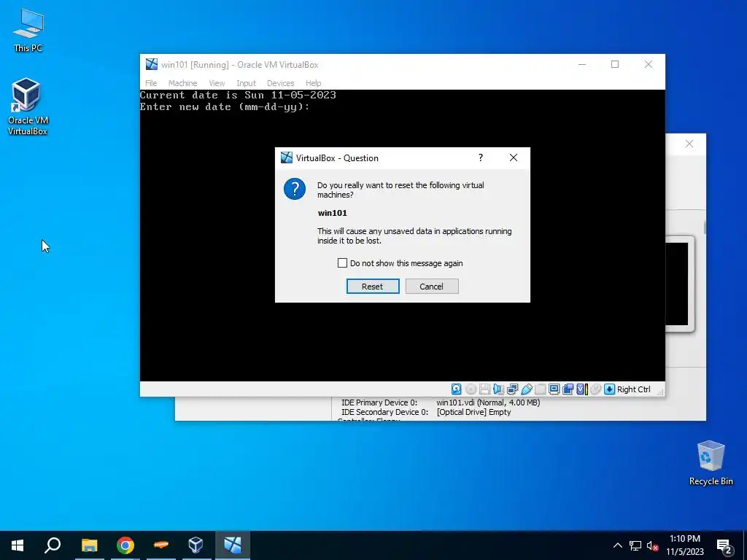Click the 'Enter new date' prompt line
Viewport: 747px width, 560px height.
point(225,106)
